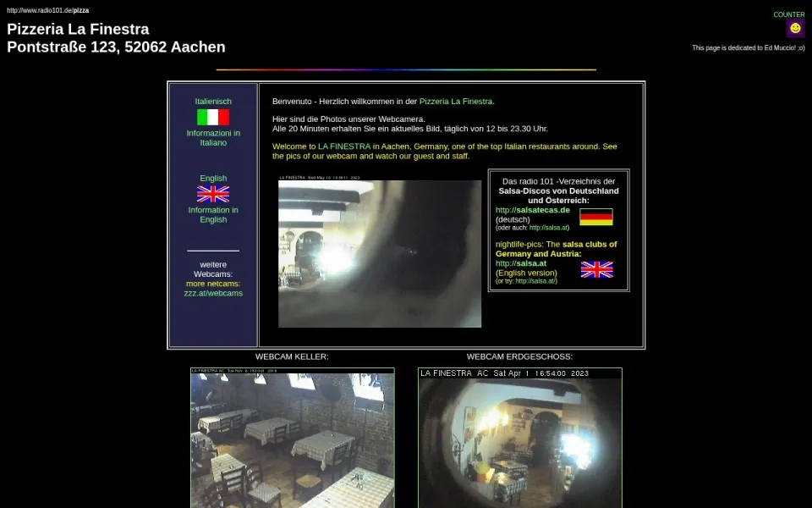Click the Italian flag icon in the sidebar
Image resolution: width=812 pixels, height=508 pixels.
[213, 117]
